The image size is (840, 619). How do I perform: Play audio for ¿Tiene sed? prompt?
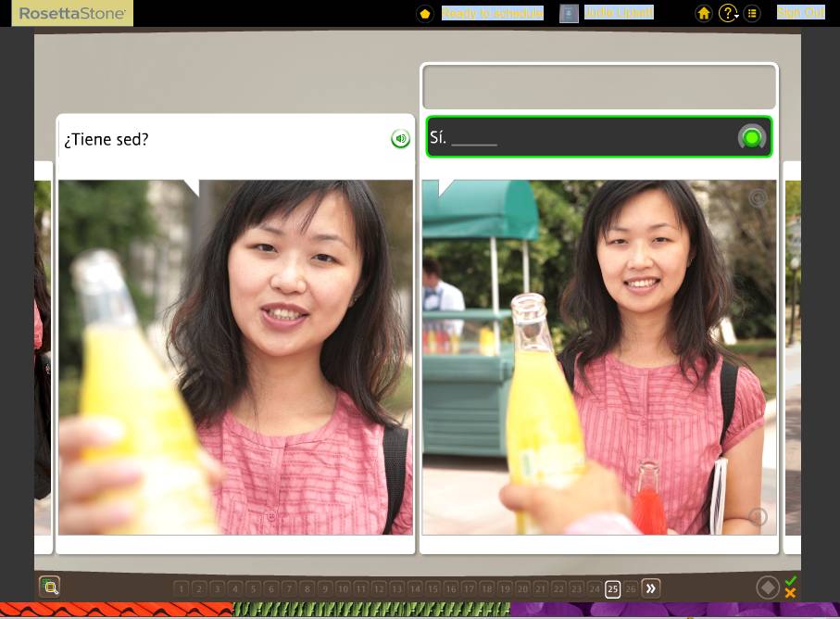click(400, 139)
